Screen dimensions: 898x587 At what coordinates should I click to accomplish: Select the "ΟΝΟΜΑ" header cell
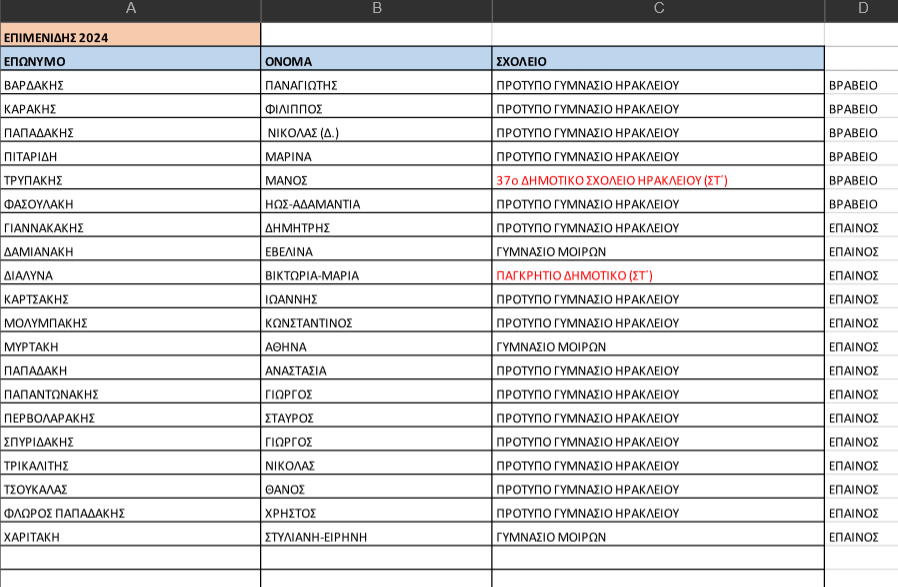[376, 62]
